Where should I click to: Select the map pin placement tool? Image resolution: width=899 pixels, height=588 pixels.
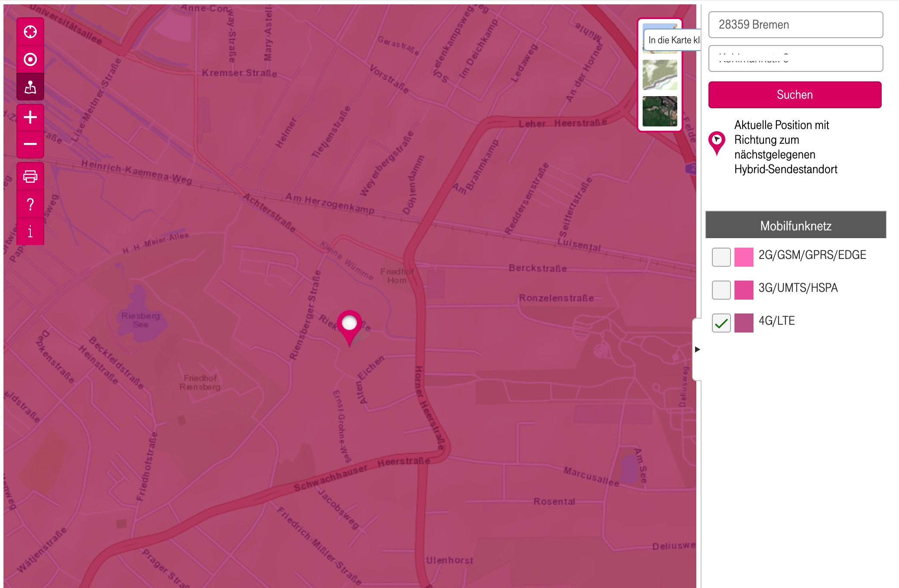click(30, 87)
